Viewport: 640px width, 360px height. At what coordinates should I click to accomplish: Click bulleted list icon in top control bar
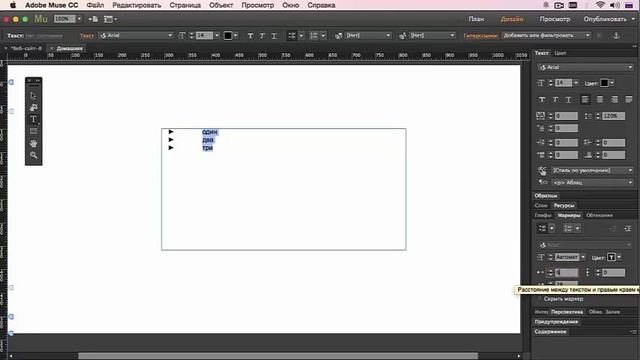[292, 36]
